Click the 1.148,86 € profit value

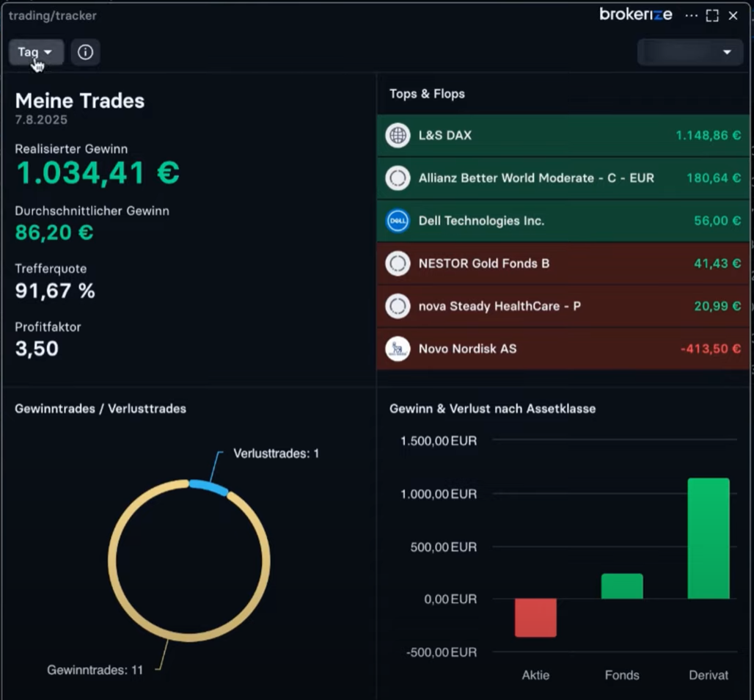click(709, 135)
